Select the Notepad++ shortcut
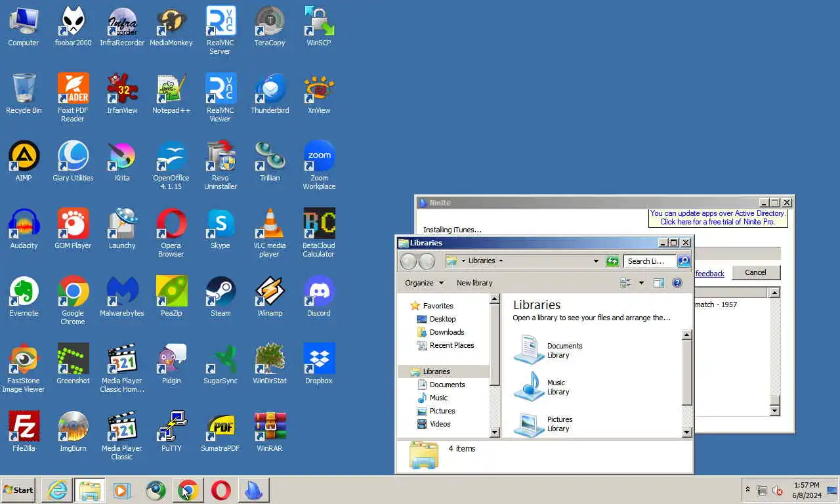The height and width of the screenshot is (504, 840). 171,94
